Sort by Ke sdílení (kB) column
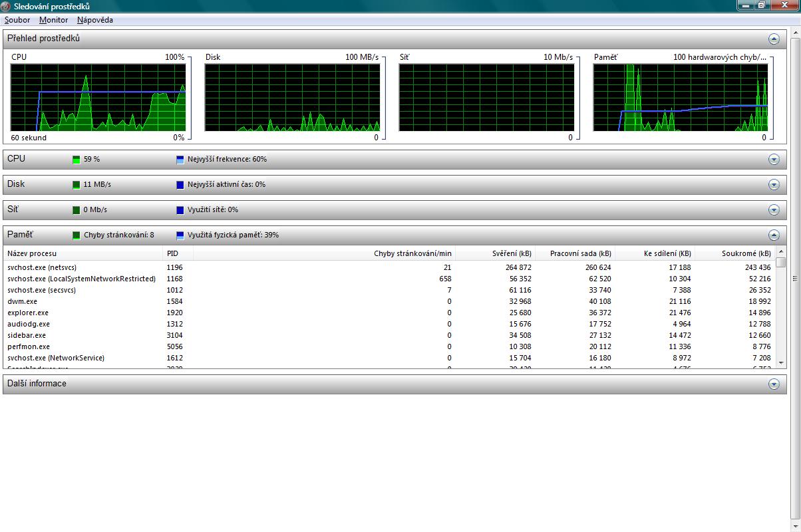801x532 pixels. pyautogui.click(x=655, y=253)
